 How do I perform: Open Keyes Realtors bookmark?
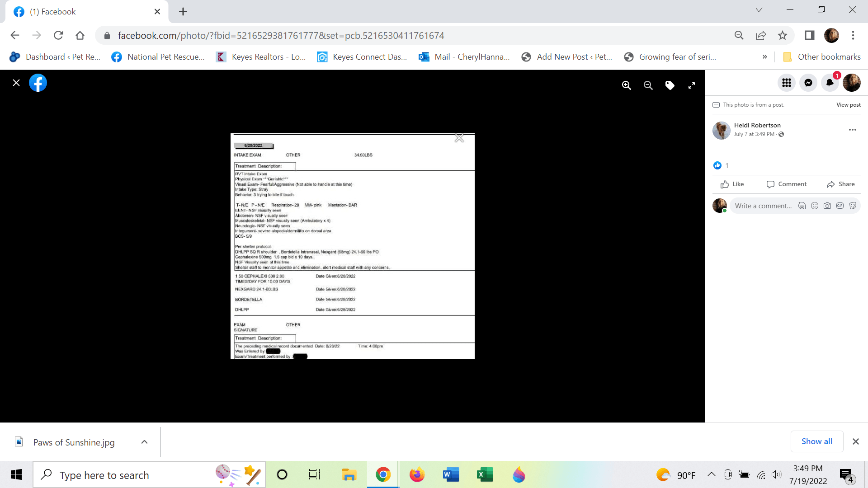click(261, 57)
